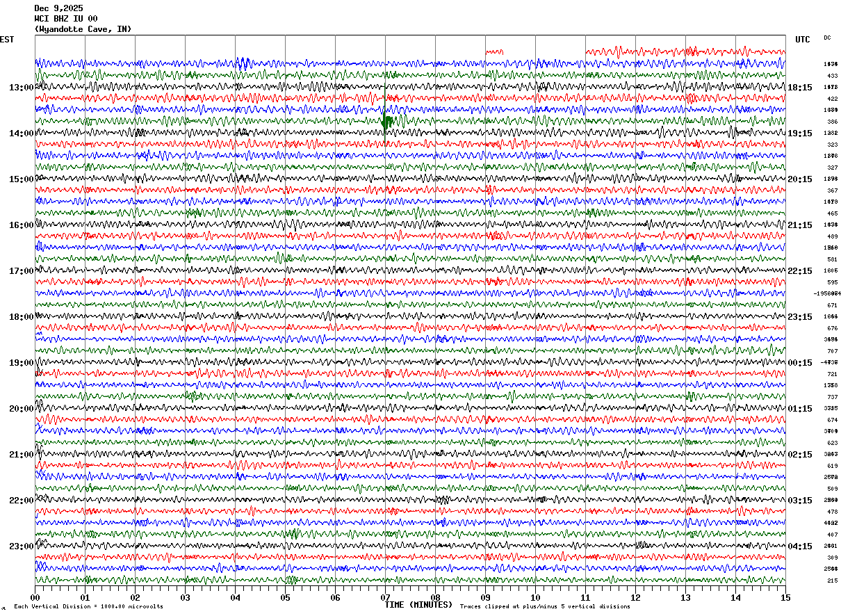The height and width of the screenshot is (616, 841).
Task: Click the 21:15 UTC time label
Action: tap(800, 225)
